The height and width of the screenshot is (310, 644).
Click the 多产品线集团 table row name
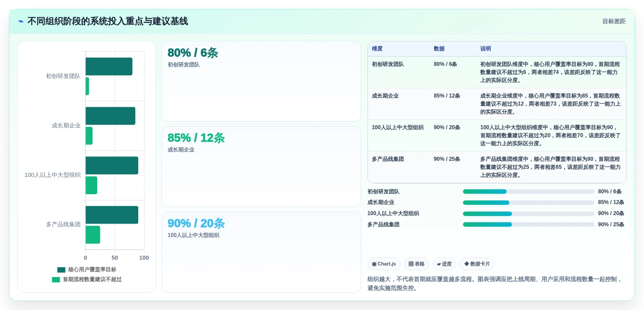click(x=388, y=159)
